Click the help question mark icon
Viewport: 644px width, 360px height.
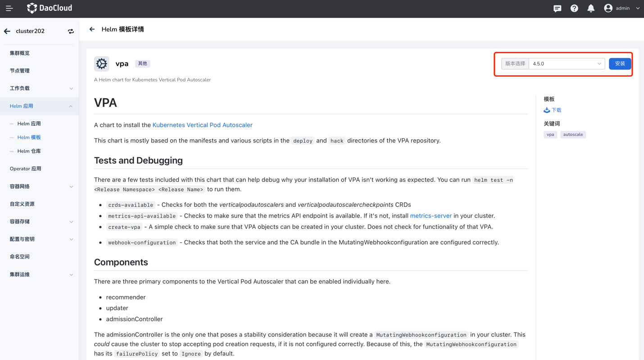pos(574,9)
